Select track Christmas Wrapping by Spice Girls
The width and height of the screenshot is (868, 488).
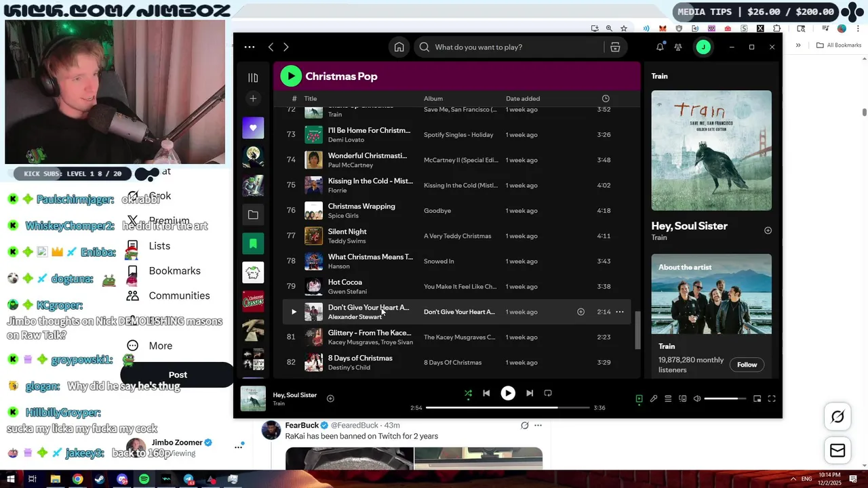(x=456, y=211)
